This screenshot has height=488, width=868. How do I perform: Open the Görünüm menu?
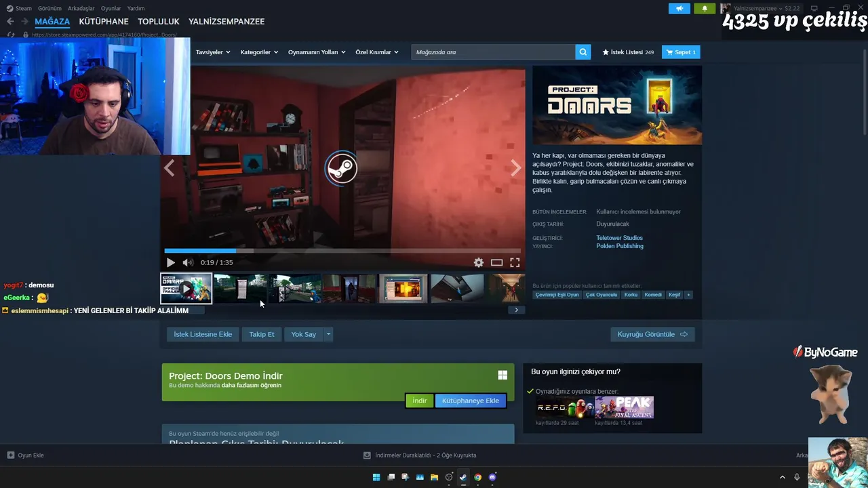click(x=50, y=8)
